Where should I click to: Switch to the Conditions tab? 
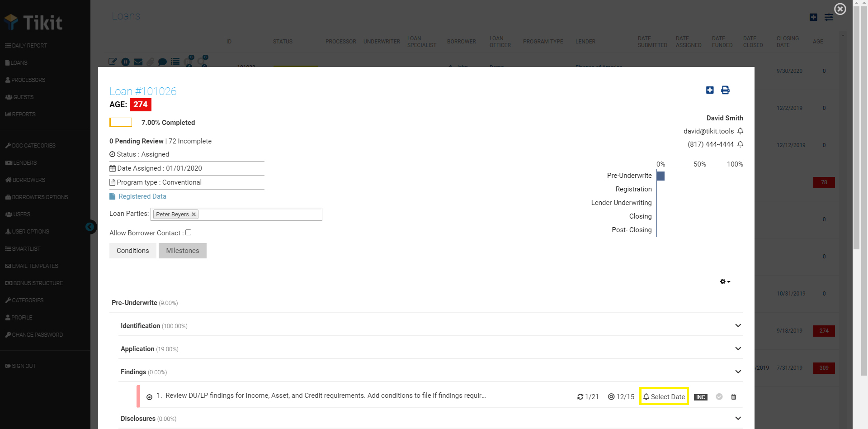tap(132, 250)
